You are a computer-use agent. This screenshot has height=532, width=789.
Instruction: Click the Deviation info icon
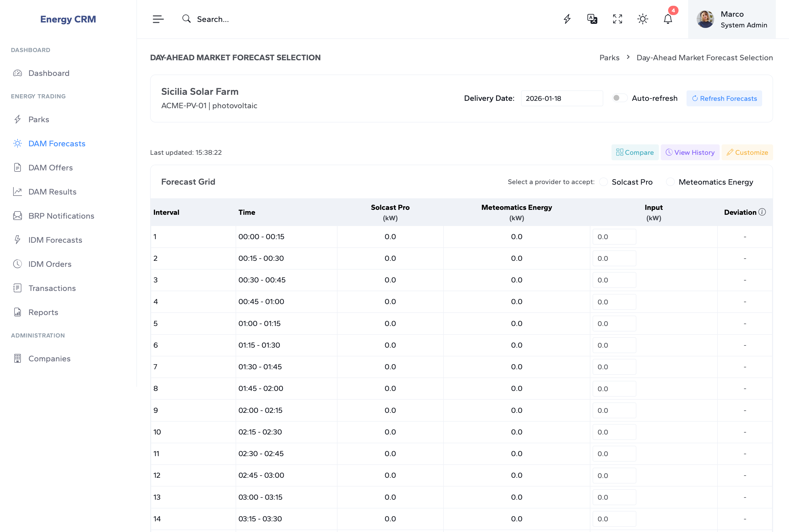point(762,212)
